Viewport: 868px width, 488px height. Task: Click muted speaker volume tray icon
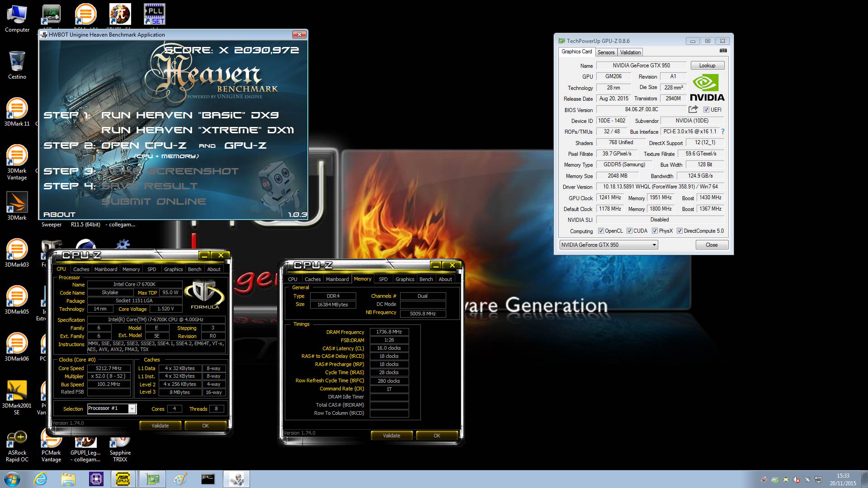(797, 479)
